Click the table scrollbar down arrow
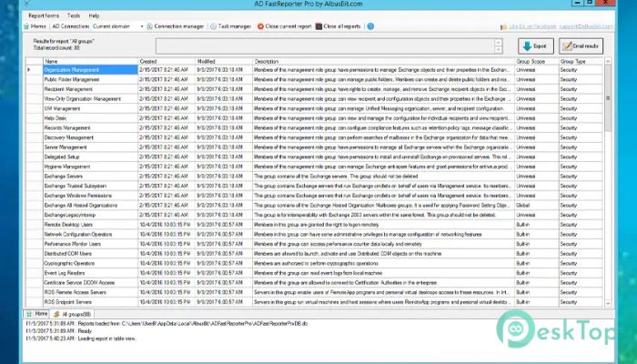Viewport: 637px width, 364px height. pyautogui.click(x=608, y=303)
